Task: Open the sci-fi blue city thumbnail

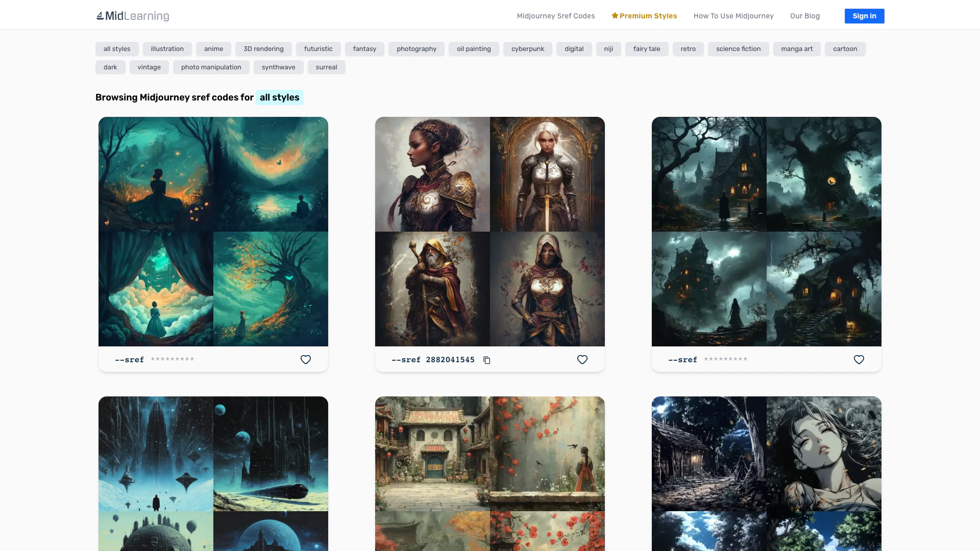Action: 156,454
